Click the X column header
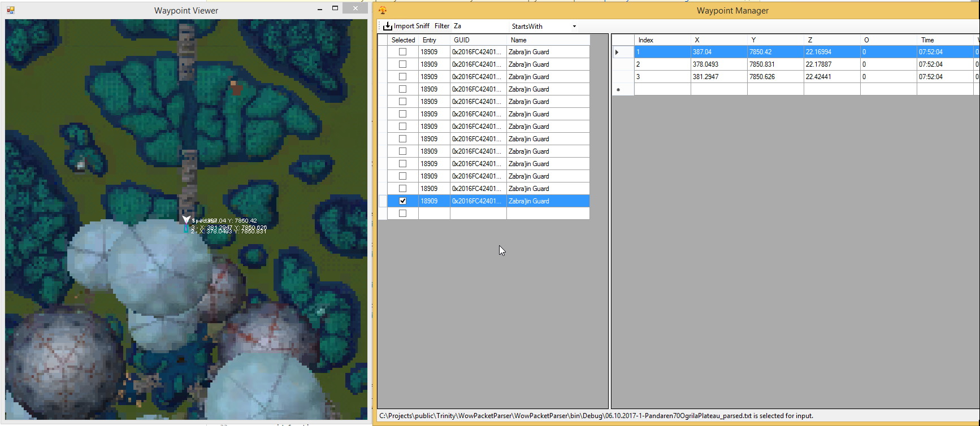 (719, 40)
